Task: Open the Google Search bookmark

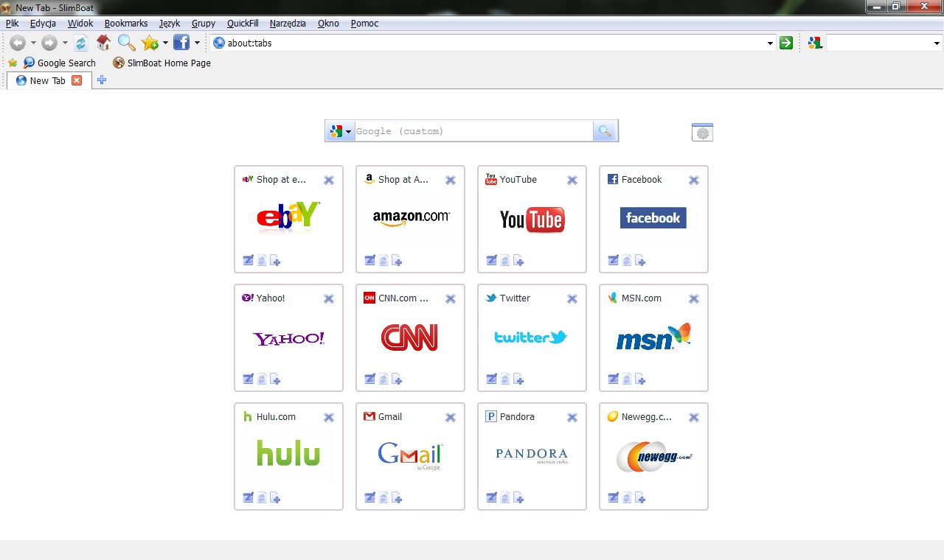Action: [x=60, y=63]
